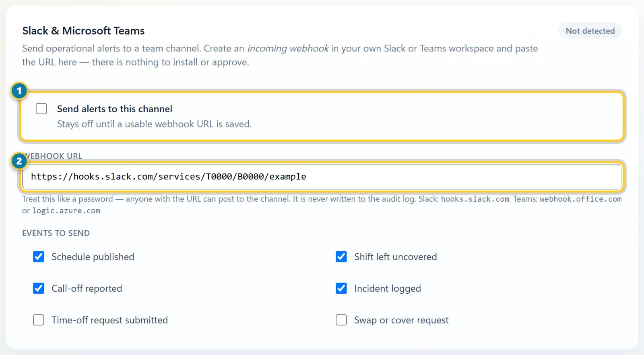Uncheck Shift left uncovered event
The width and height of the screenshot is (644, 355).
[x=341, y=257]
